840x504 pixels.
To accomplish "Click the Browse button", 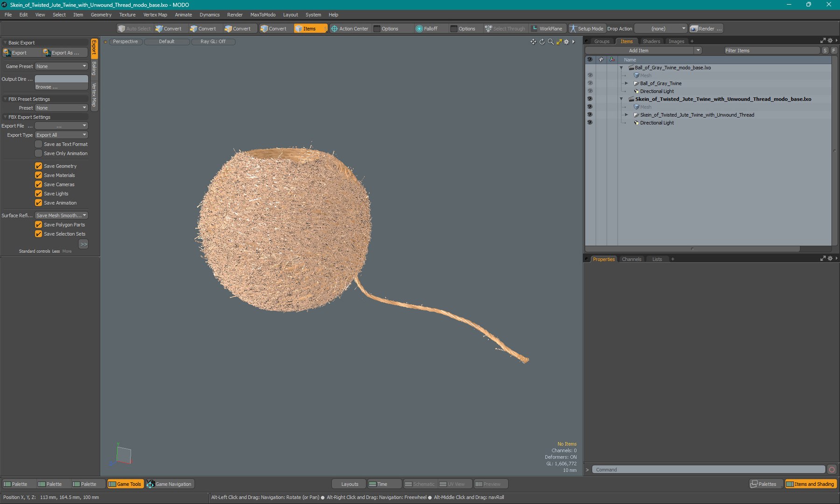I will point(62,87).
